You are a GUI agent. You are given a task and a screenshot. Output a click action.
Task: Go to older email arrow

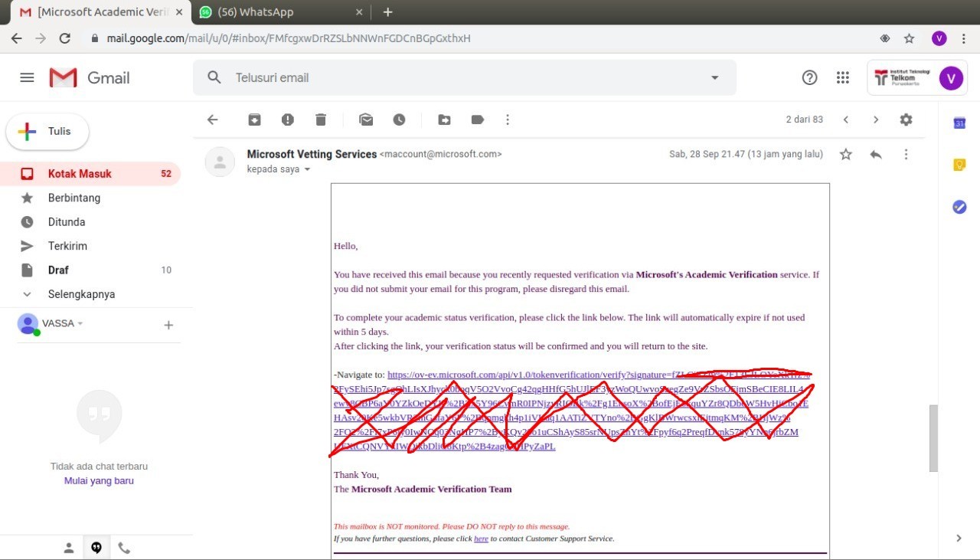tap(876, 120)
